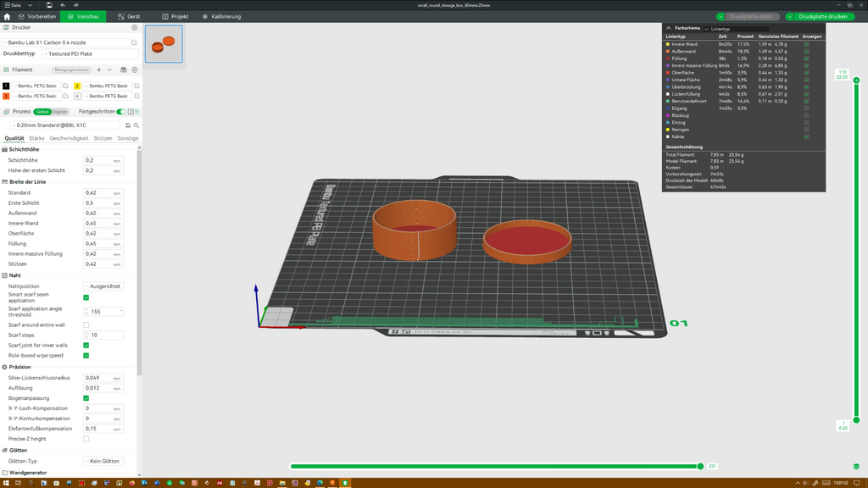Open the Geschwindigkeit settings tab
The height and width of the screenshot is (488, 868).
tap(69, 138)
